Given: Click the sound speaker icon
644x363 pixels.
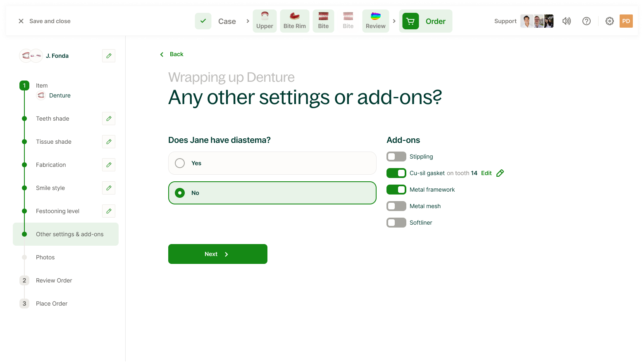Looking at the screenshot, I should (566, 21).
